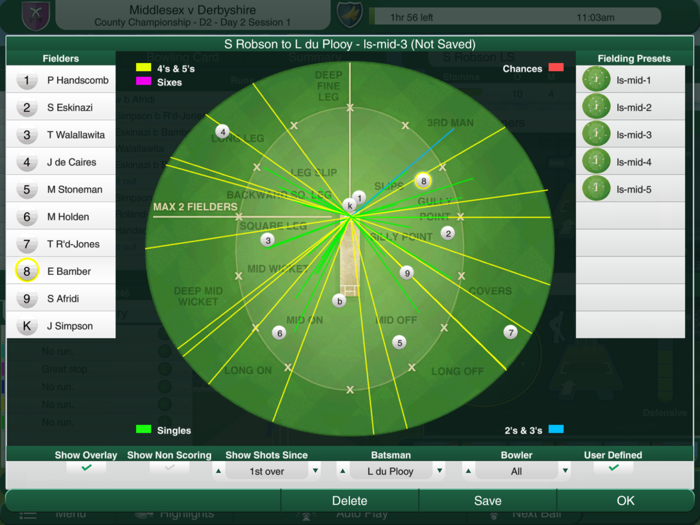Choose T R'd-Jones in the Fielders list
The height and width of the screenshot is (525, 700).
pyautogui.click(x=61, y=244)
